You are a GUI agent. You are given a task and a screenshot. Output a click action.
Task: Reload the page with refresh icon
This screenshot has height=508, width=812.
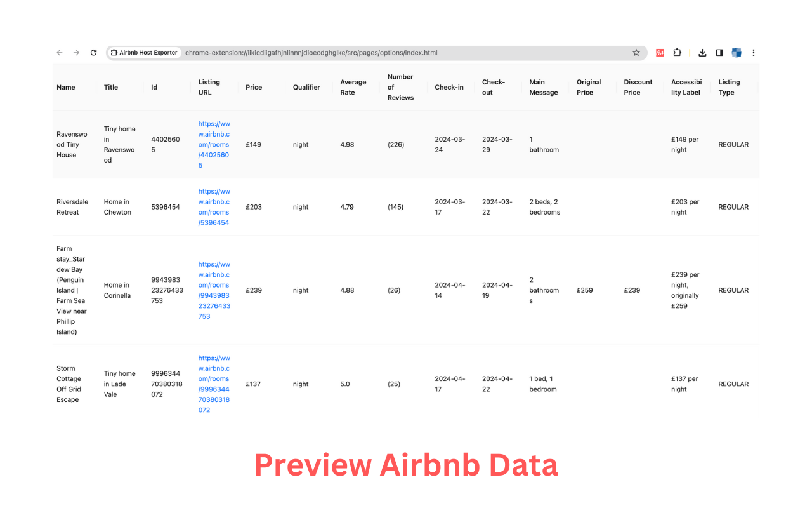93,53
